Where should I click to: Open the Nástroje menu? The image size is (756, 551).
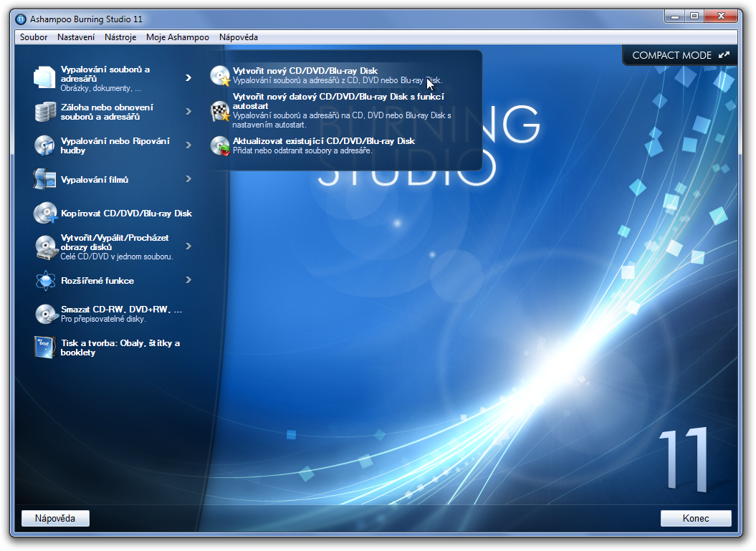120,37
